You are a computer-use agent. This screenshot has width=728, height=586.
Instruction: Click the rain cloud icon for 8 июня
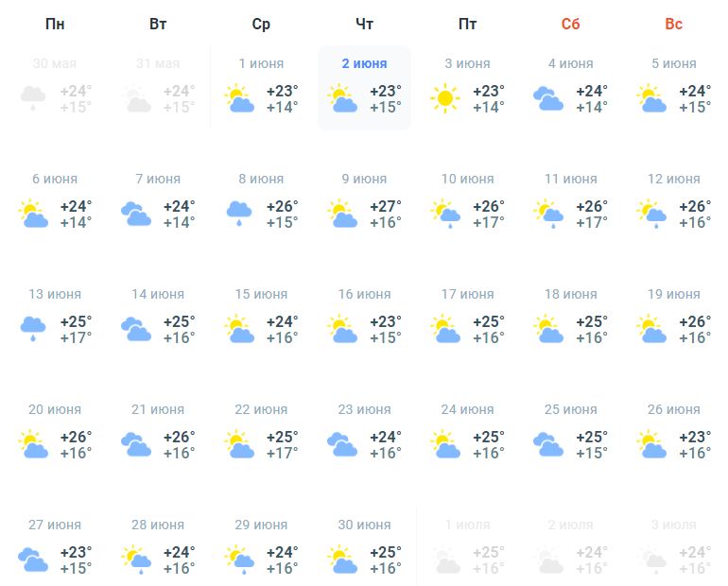tap(237, 214)
